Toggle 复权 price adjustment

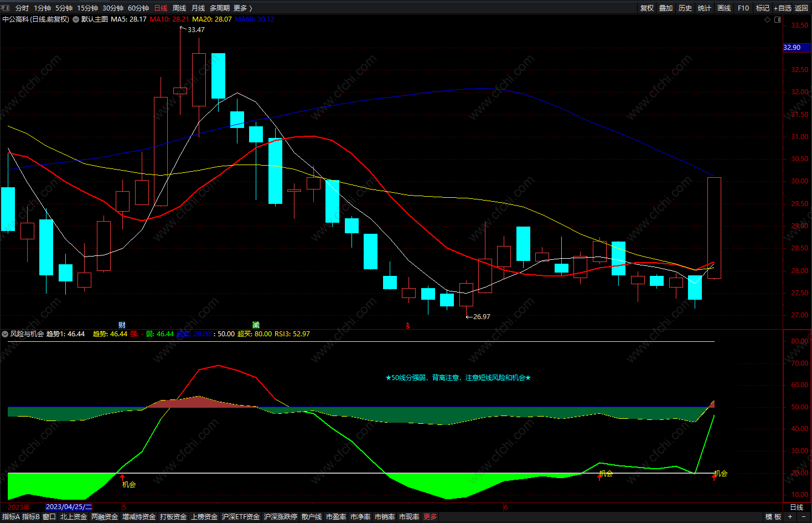pyautogui.click(x=647, y=8)
